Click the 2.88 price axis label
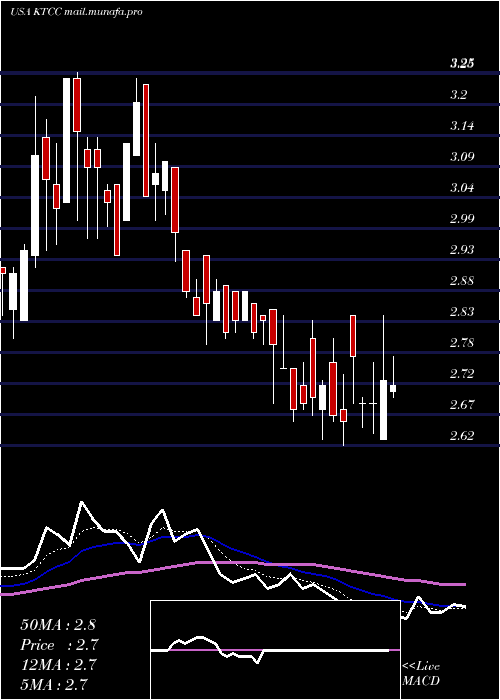Image resolution: width=500 pixels, height=700 pixels. 461,281
